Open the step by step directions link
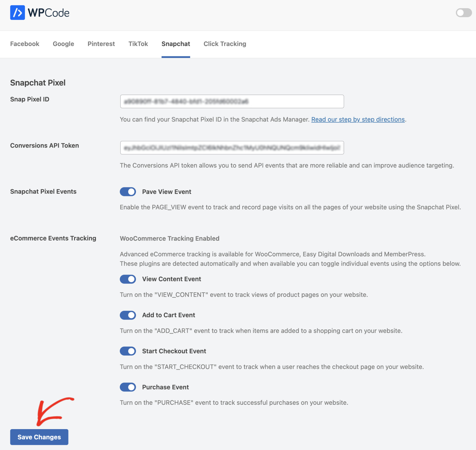The width and height of the screenshot is (476, 450). [358, 119]
